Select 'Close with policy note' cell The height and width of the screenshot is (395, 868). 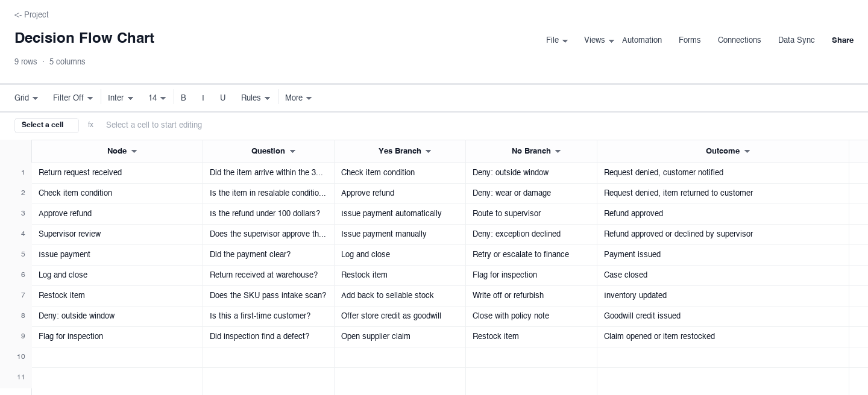tap(531, 316)
